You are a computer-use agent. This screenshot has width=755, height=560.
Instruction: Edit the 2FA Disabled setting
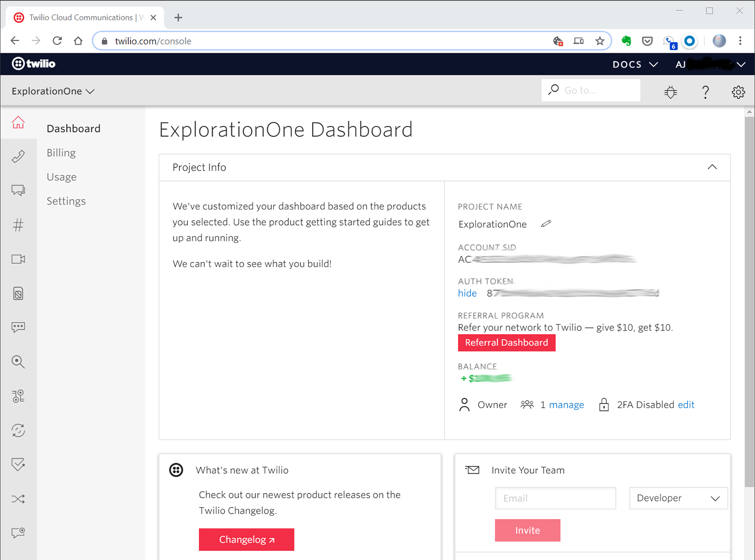pos(686,405)
